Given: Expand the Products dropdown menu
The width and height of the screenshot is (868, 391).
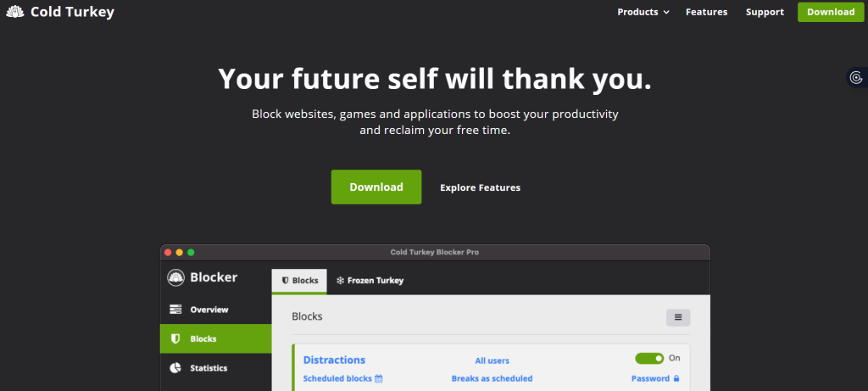Looking at the screenshot, I should tap(643, 12).
